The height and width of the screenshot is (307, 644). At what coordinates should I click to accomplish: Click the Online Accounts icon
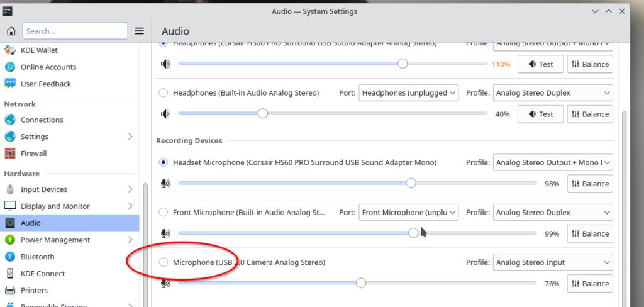[10, 67]
